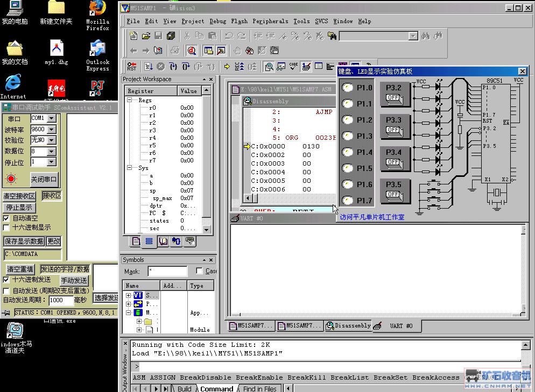Open the 波特率 9600 dropdown
The height and width of the screenshot is (392, 535).
coord(52,130)
